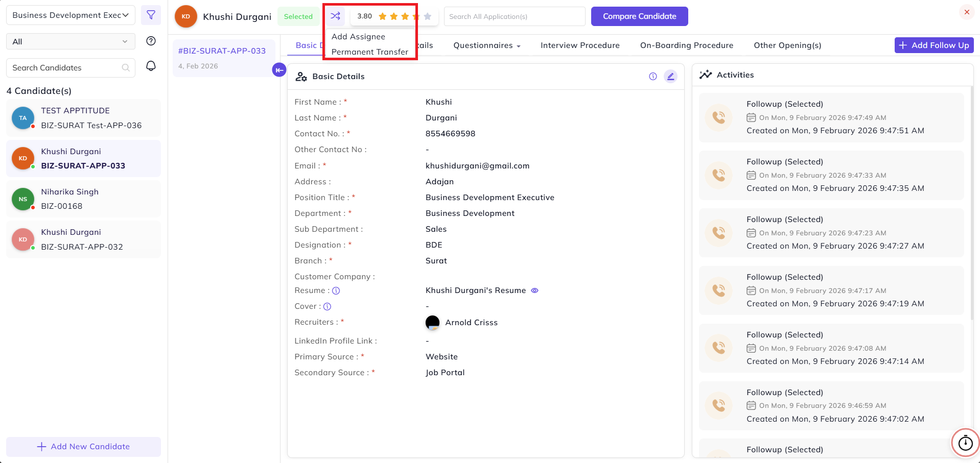Click the help question mark icon
This screenshot has height=463, width=980.
tap(151, 41)
